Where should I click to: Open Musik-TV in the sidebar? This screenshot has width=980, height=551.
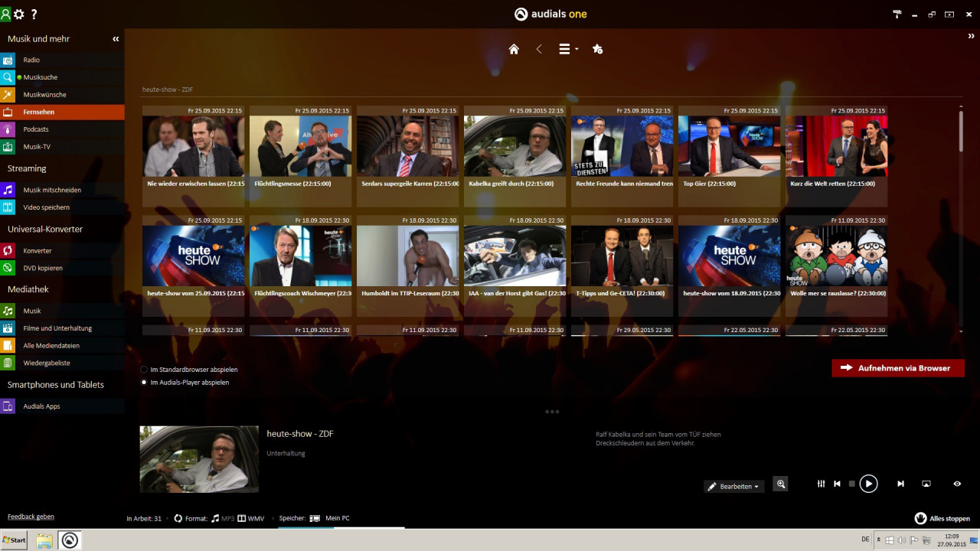pyautogui.click(x=62, y=147)
